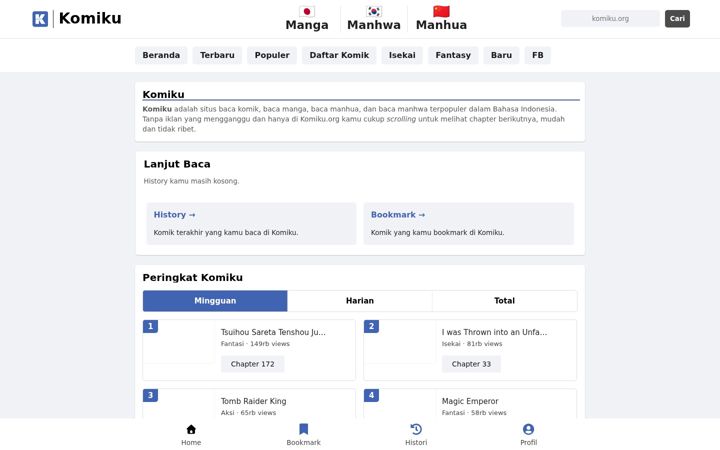The image size is (720, 450).
Task: Open the Daftar Komik menu item
Action: point(339,55)
